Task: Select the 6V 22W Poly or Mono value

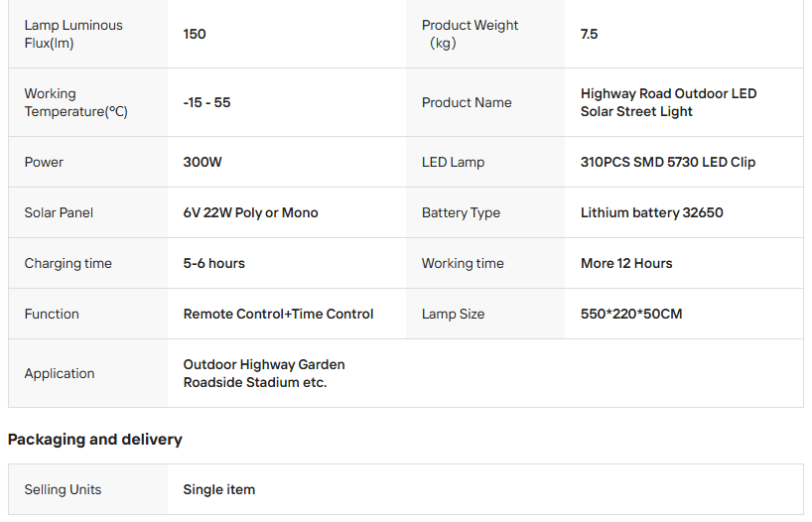Action: 250,212
